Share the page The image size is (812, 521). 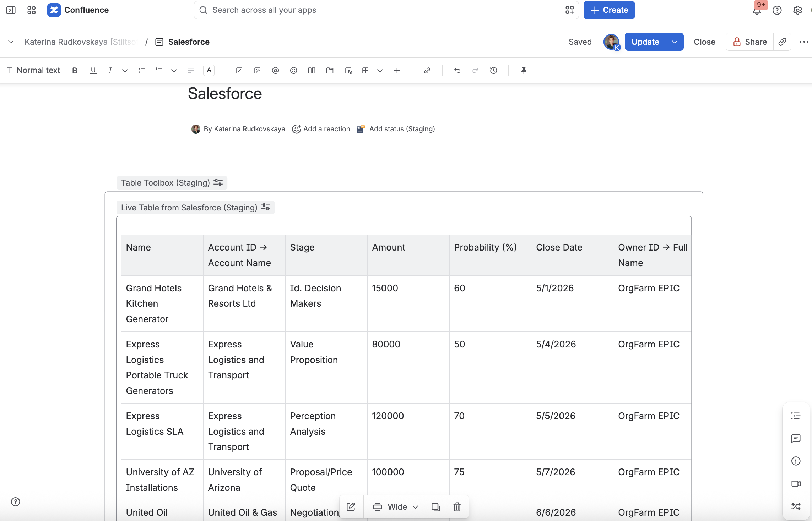[749, 42]
